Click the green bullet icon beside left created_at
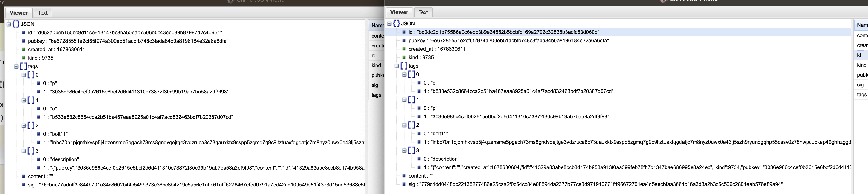Screen dimensions: 868x194 [23, 49]
